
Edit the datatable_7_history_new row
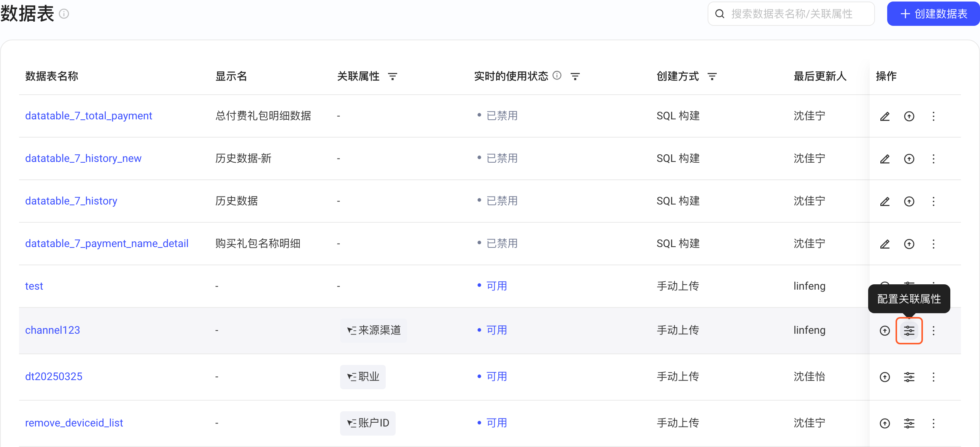point(885,159)
